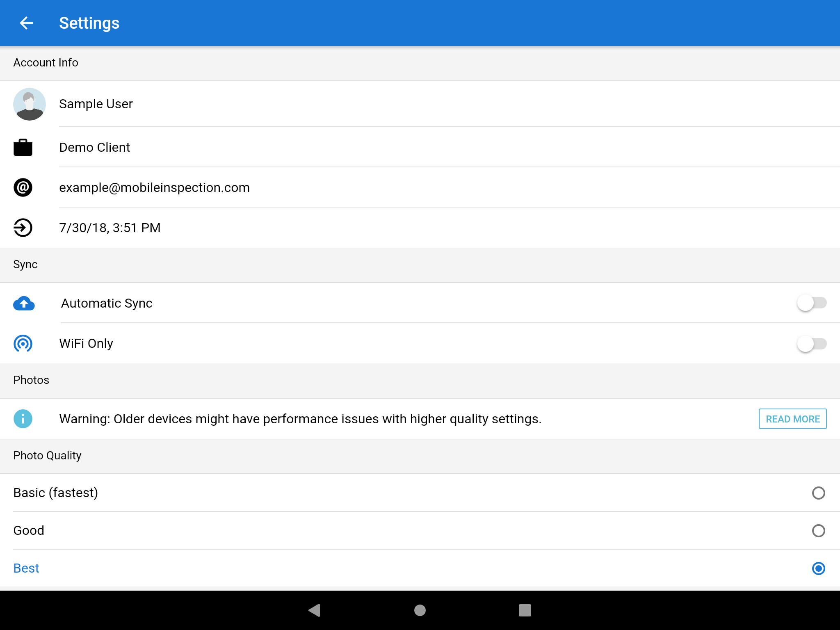
Task: Tap the older devices warning text
Action: tap(300, 419)
